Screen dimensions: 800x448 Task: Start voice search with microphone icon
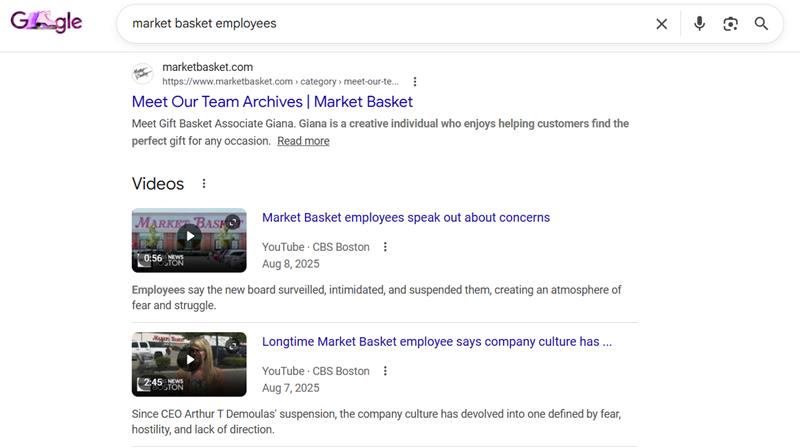699,24
